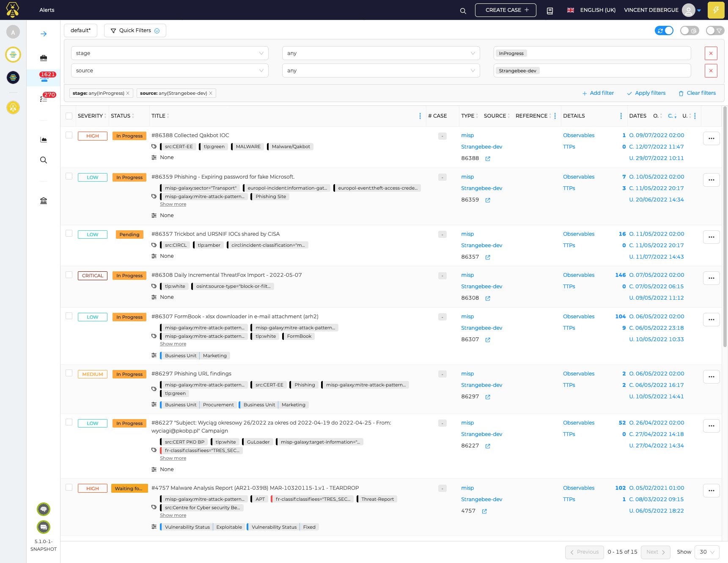Toggle the auto-refresh switch
This screenshot has height=563, width=728.
pos(664,30)
